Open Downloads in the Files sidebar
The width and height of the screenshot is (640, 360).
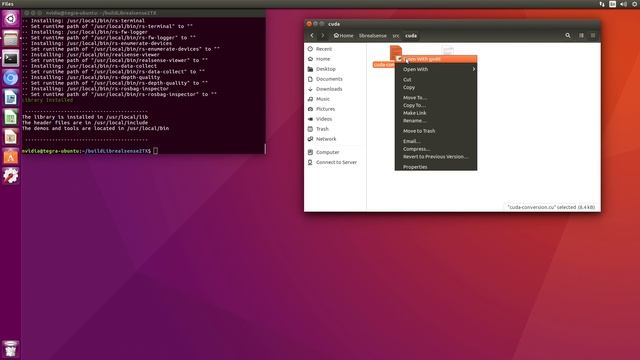329,89
